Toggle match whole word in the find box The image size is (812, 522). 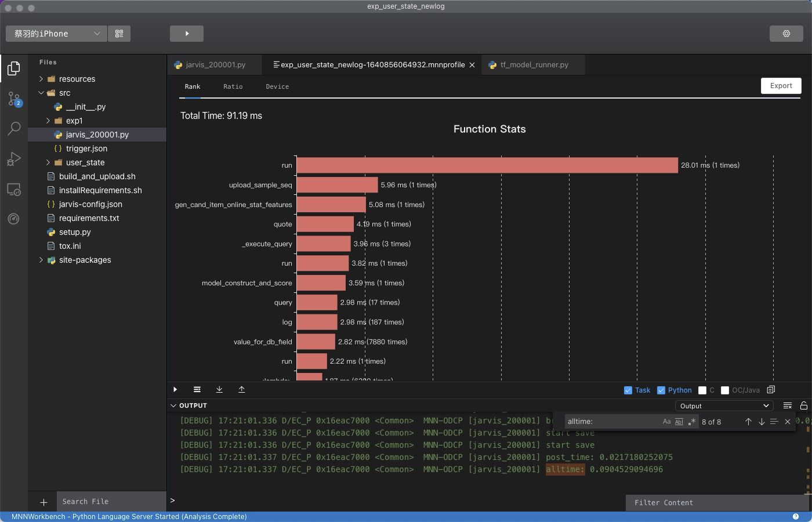(679, 422)
